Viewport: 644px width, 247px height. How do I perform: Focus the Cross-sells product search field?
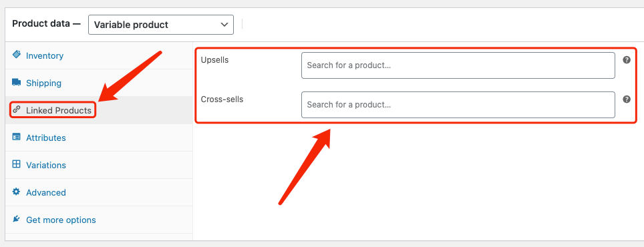coord(458,105)
